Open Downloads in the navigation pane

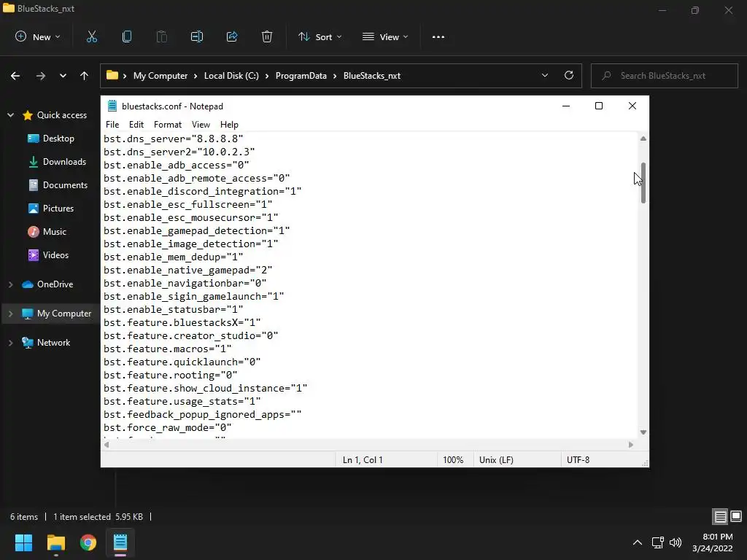[64, 161]
